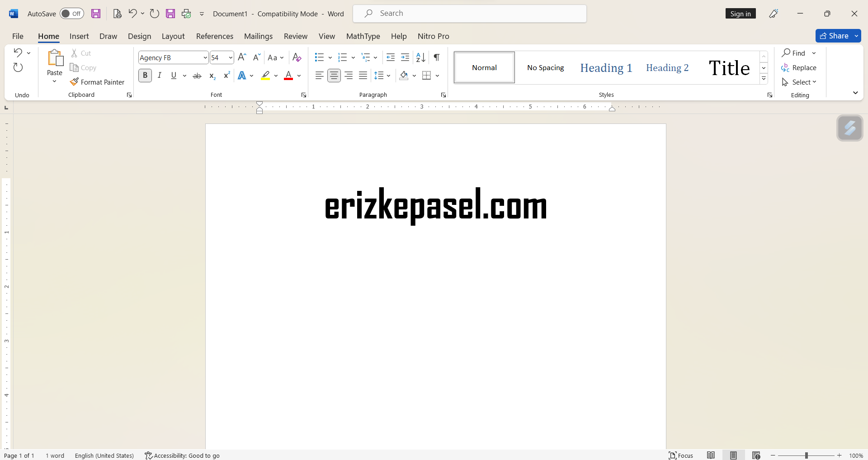This screenshot has height=460, width=868.
Task: Expand the Styles gallery
Action: click(x=764, y=78)
